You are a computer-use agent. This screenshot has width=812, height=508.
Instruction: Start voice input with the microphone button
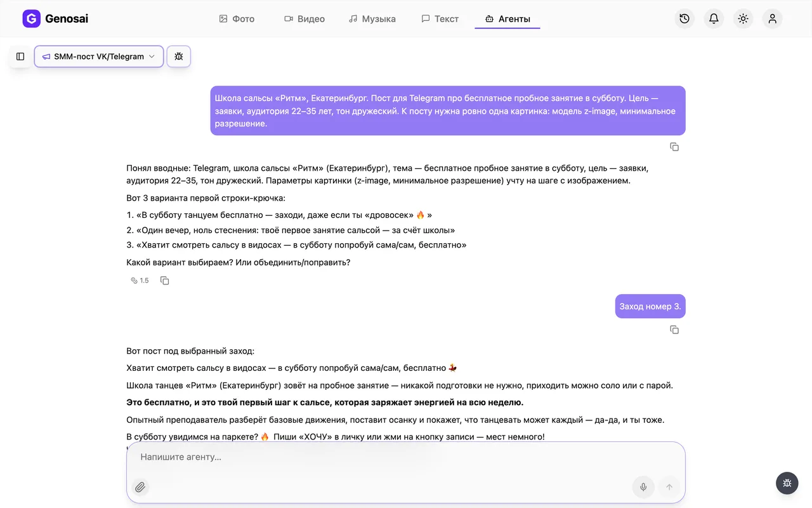click(643, 487)
